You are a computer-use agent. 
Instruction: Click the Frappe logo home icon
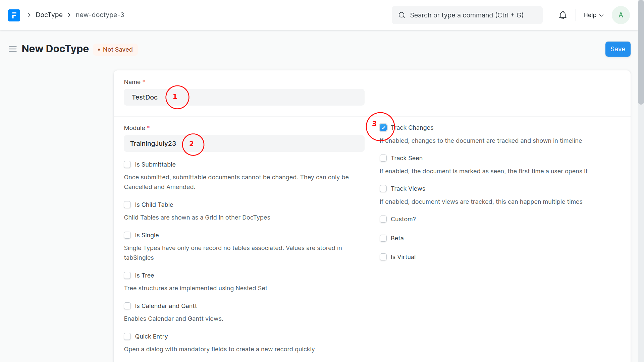click(x=14, y=15)
